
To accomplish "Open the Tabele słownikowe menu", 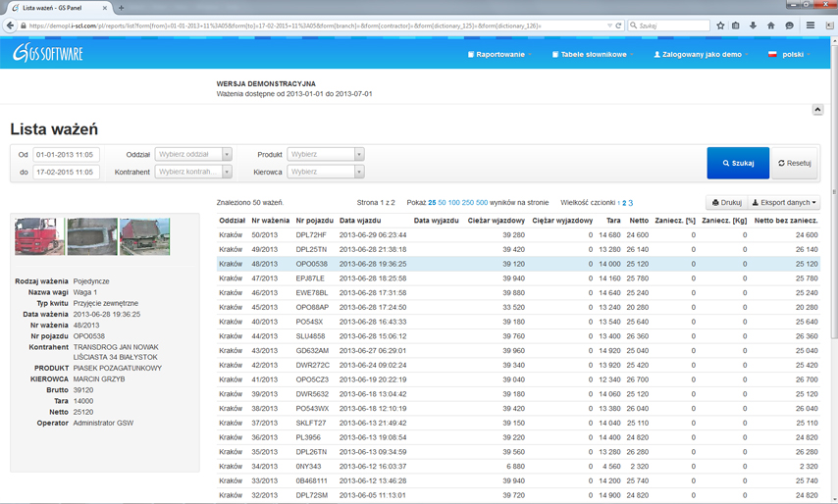I will pos(592,55).
